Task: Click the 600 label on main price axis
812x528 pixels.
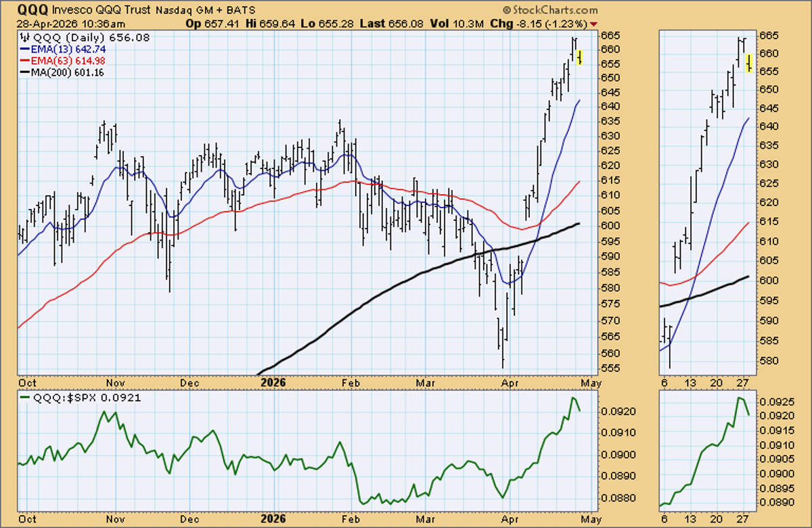Action: click(x=609, y=226)
